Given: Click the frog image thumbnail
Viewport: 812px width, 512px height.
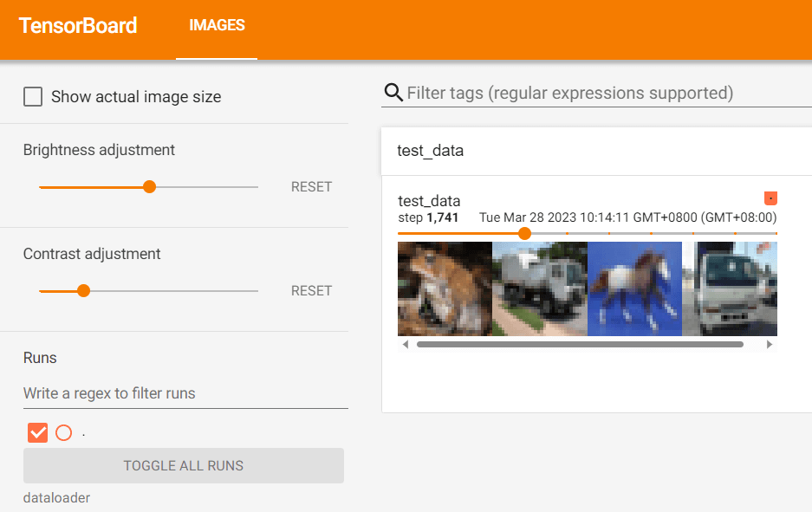Looking at the screenshot, I should point(445,288).
